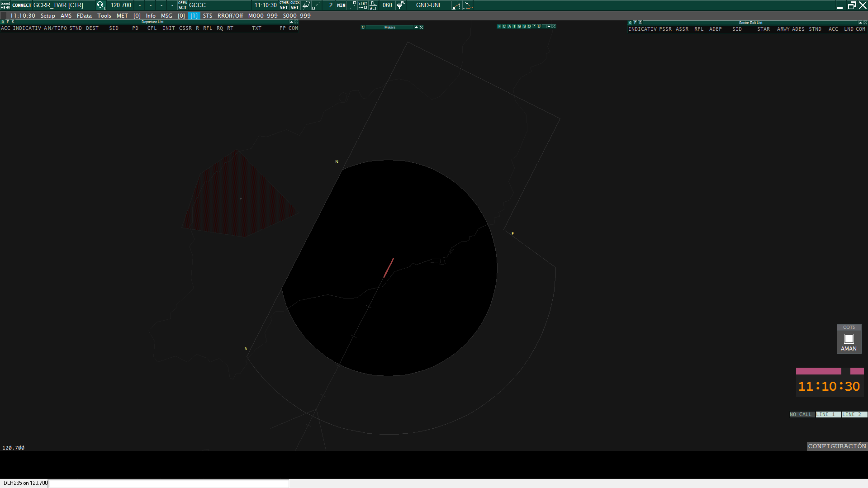Focus the command line input field
The height and width of the screenshot is (488, 868).
click(168, 483)
